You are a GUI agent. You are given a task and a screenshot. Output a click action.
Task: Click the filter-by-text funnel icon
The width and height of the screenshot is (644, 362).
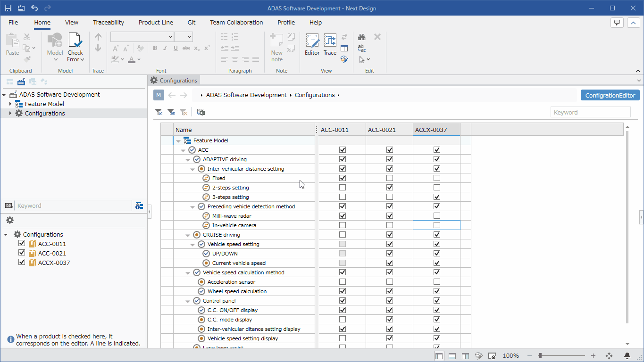click(171, 112)
